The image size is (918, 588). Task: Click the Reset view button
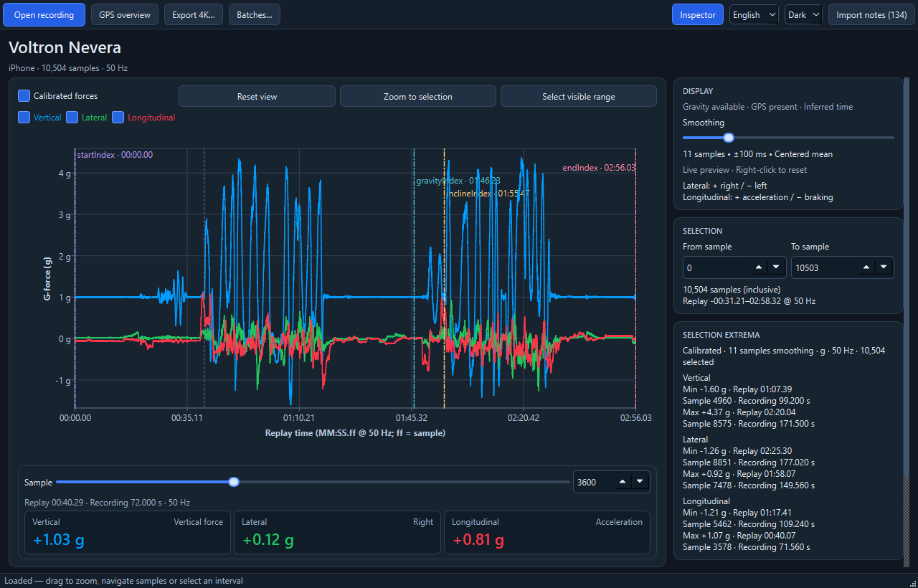coord(257,96)
